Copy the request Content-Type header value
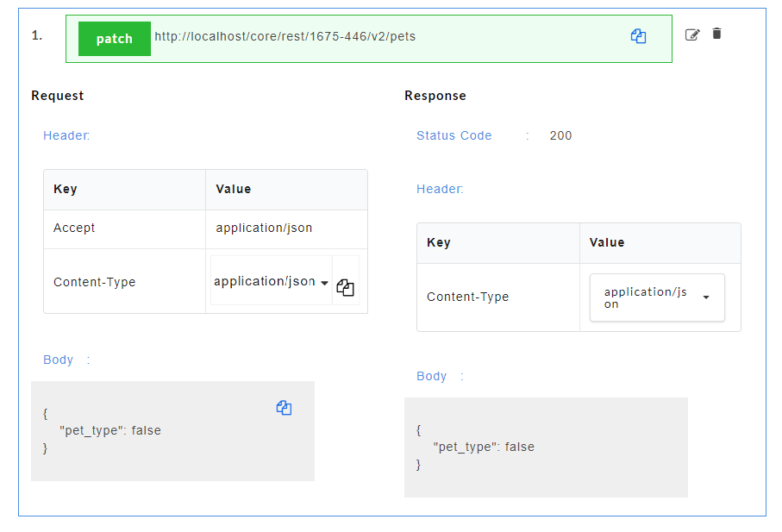 tap(345, 288)
